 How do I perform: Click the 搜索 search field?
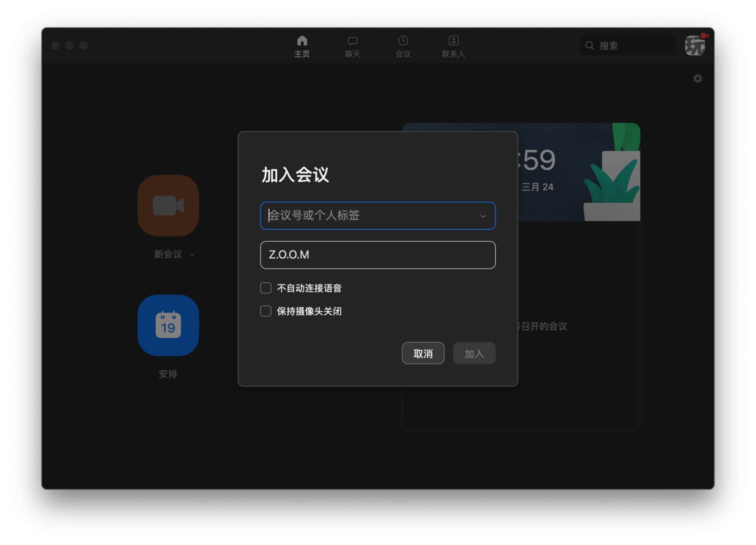[627, 45]
